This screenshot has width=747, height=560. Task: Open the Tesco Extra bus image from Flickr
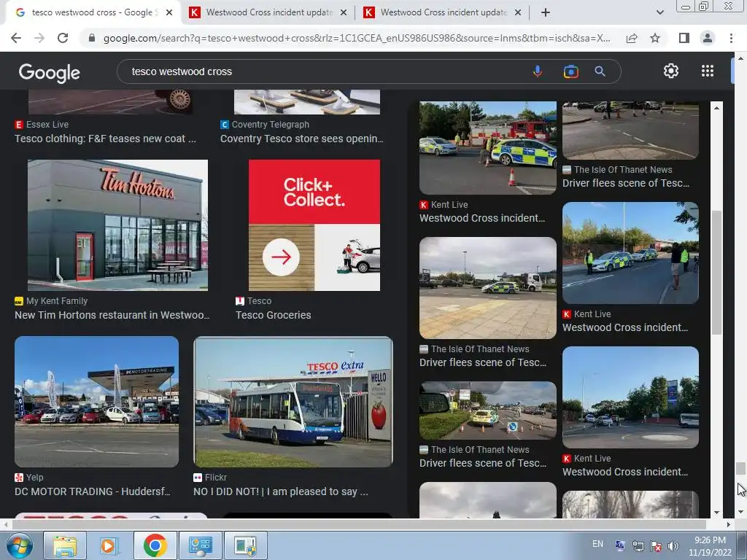tap(293, 402)
